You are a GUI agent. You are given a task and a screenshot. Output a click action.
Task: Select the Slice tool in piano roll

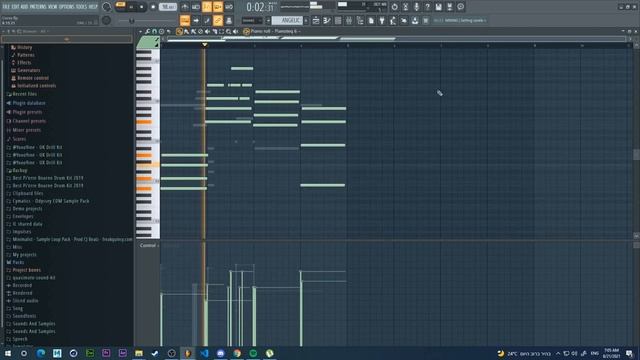[x=215, y=31]
